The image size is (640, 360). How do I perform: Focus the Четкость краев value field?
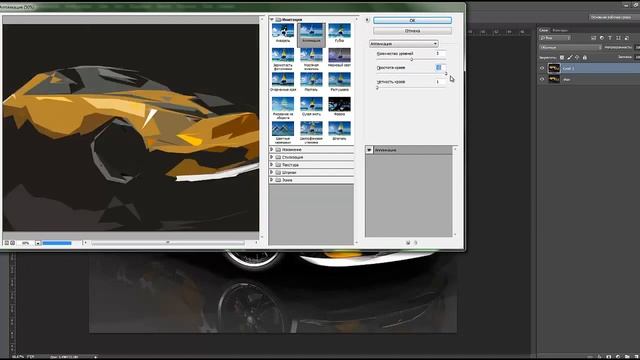coord(440,82)
